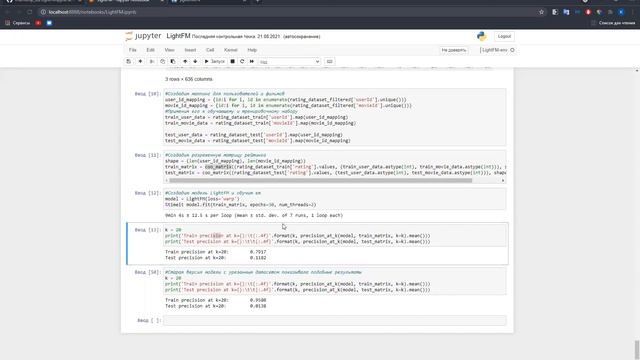640x360 pixels.
Task: Click the 0.0138 test precision output
Action: [258, 306]
